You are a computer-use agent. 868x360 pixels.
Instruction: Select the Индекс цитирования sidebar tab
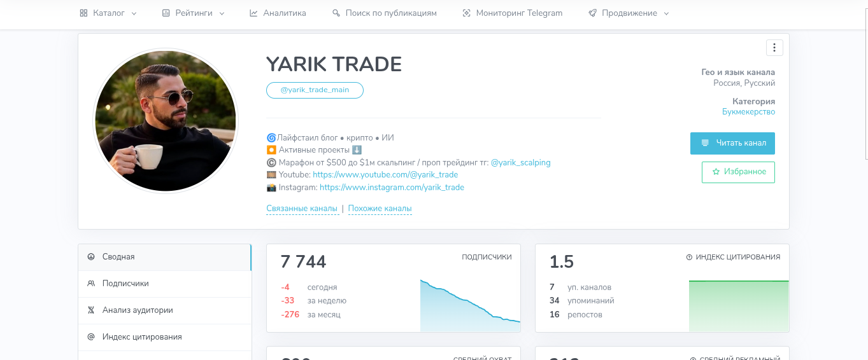coord(165,337)
